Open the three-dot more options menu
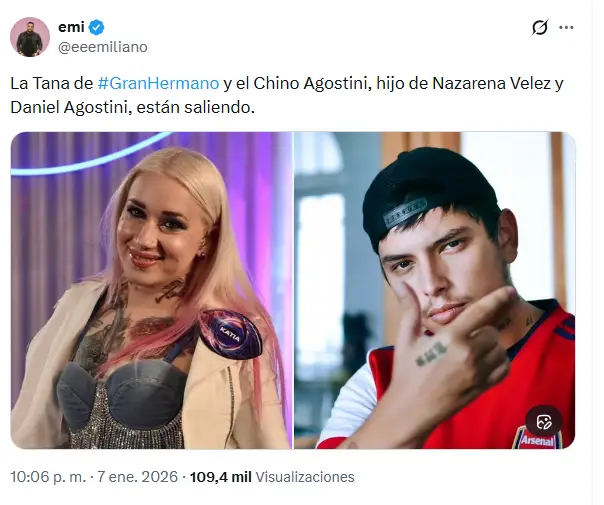The width and height of the screenshot is (604, 505). [566, 28]
